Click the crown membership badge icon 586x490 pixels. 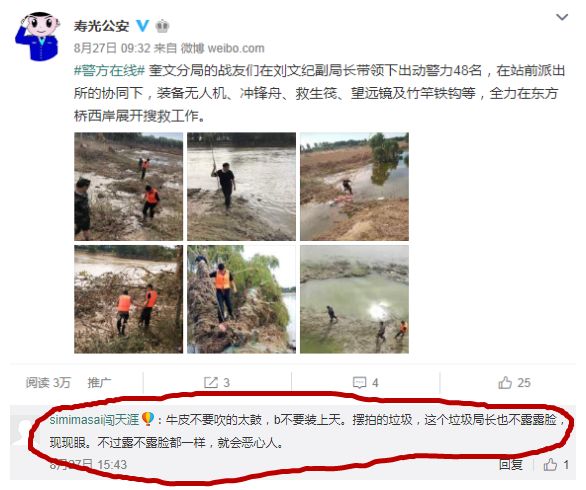coord(162,26)
